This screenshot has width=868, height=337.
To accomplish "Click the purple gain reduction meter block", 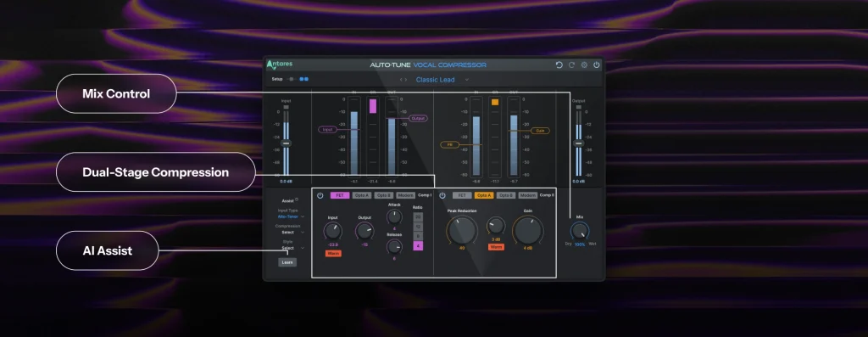I will 373,106.
